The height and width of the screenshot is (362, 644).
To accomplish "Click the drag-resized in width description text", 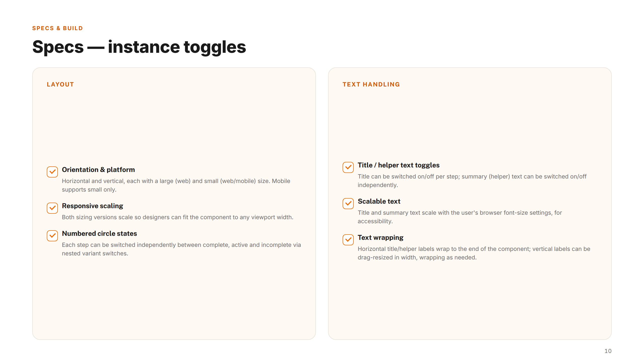I will click(474, 253).
